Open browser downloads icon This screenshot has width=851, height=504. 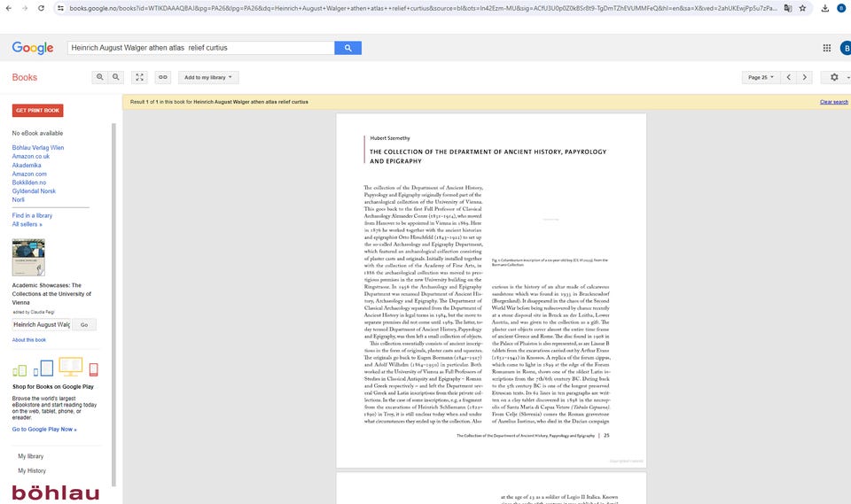825,8
